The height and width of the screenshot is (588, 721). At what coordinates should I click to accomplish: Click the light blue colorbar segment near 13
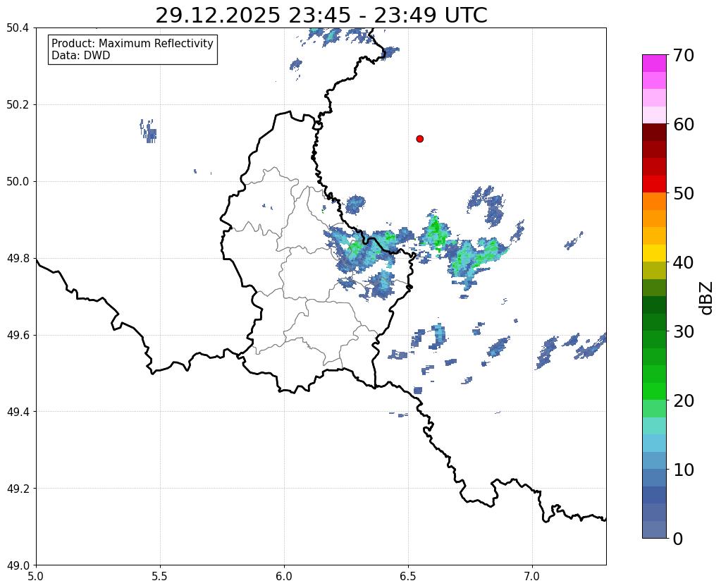point(654,443)
